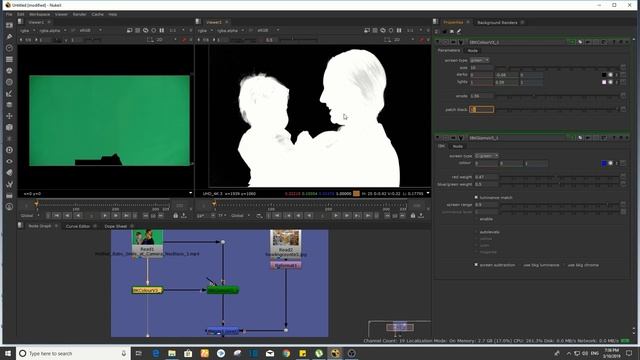Open the Transform nodes toolbar menu
Screen dimensions: 640x360
(9, 116)
